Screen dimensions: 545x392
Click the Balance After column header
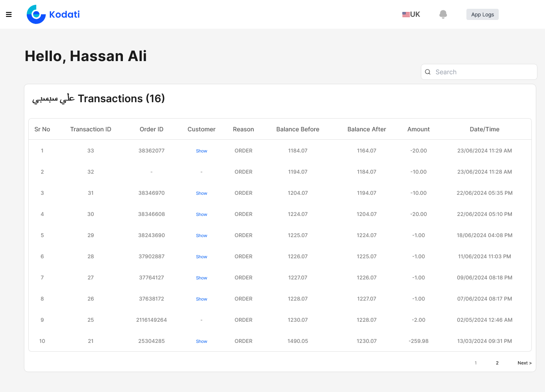tap(367, 129)
